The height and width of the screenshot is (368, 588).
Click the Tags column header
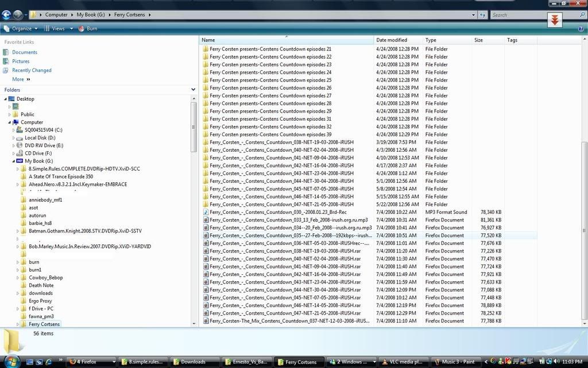click(x=521, y=40)
